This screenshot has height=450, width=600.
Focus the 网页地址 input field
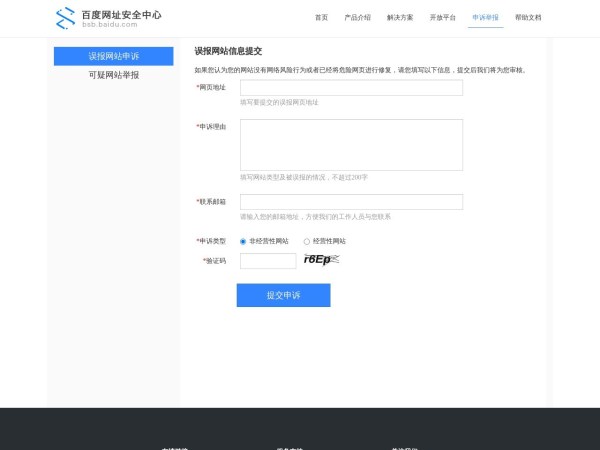pos(351,88)
